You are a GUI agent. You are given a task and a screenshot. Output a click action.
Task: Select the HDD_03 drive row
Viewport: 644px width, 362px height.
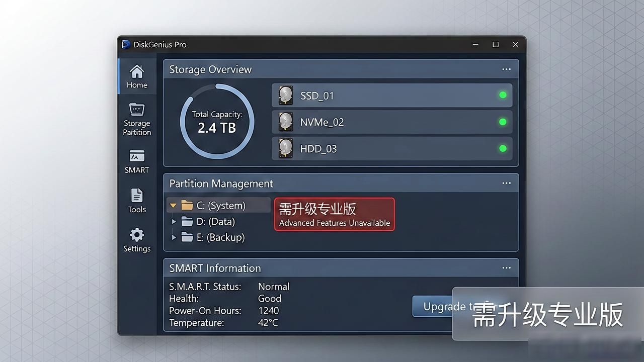click(x=392, y=149)
